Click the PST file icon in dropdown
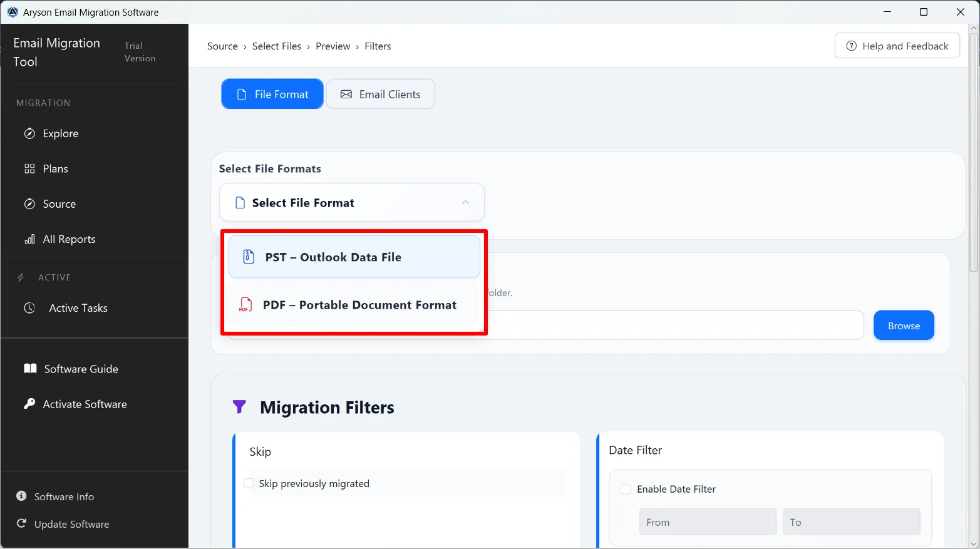This screenshot has height=549, width=980. click(x=249, y=257)
